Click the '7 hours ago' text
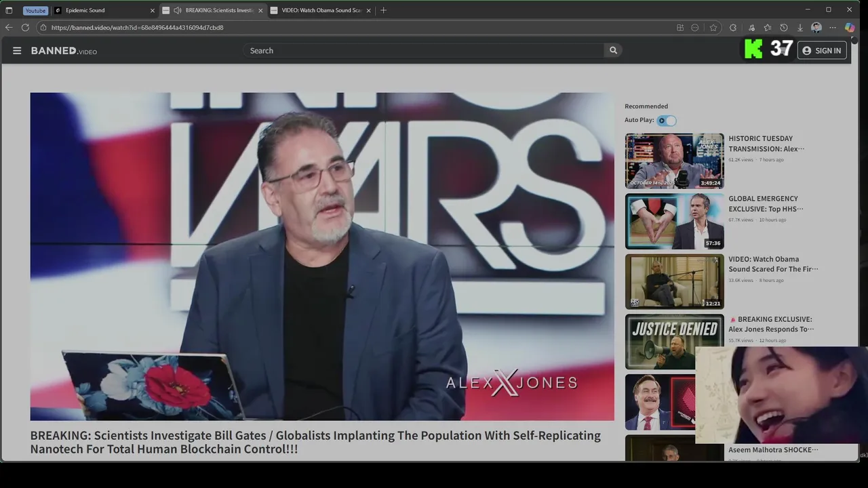 click(772, 160)
